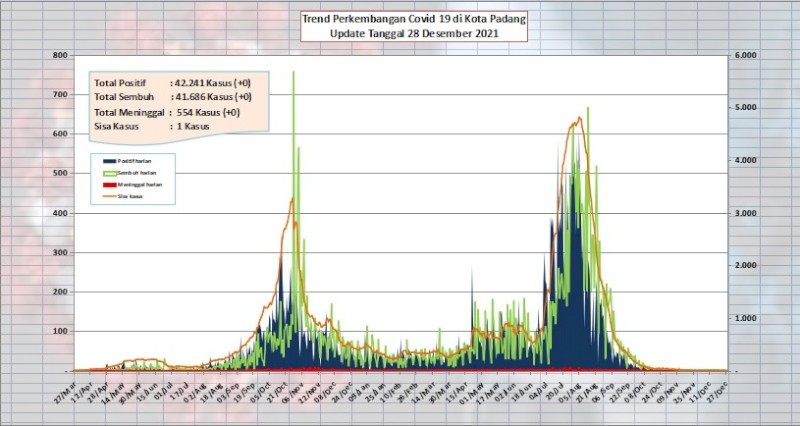Click the x-axis date label '05/Oct'

pyautogui.click(x=261, y=392)
